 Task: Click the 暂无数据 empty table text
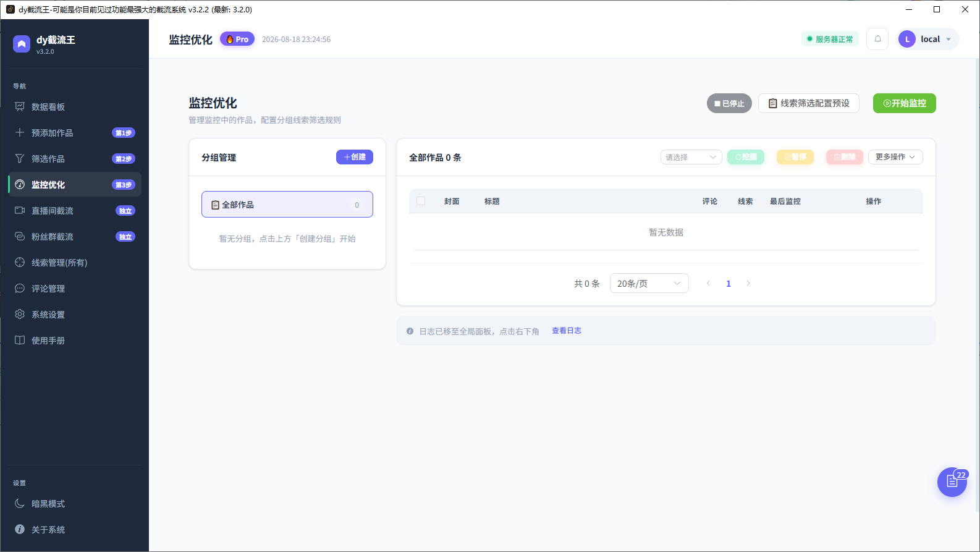click(x=666, y=232)
